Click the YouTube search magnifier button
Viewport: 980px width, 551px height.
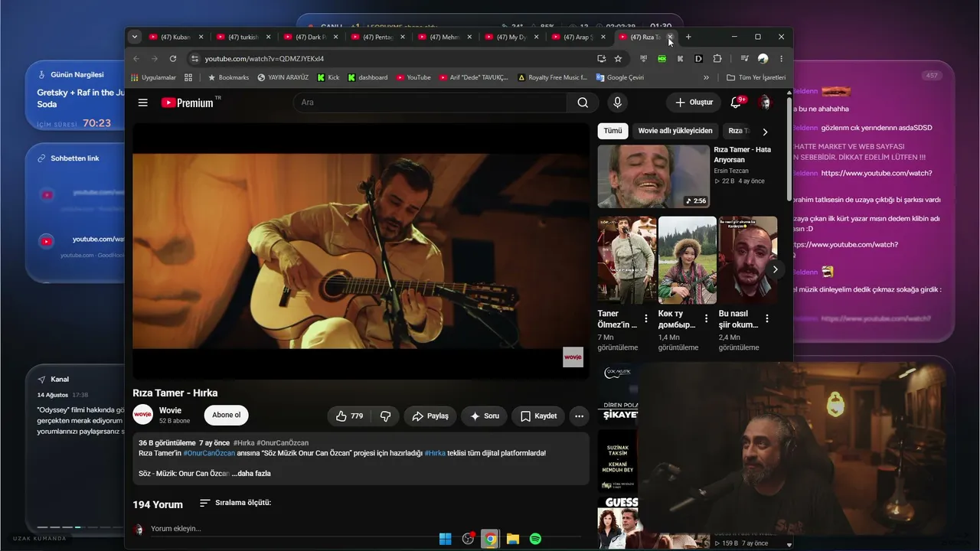coord(583,103)
